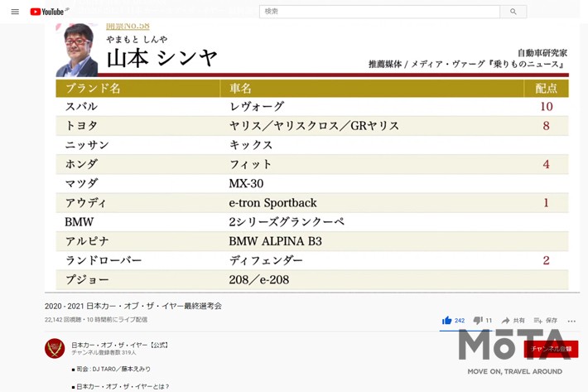Screen dimensions: 588x392
Task: Click the 自動車研究家 title text
Action: pos(542,53)
